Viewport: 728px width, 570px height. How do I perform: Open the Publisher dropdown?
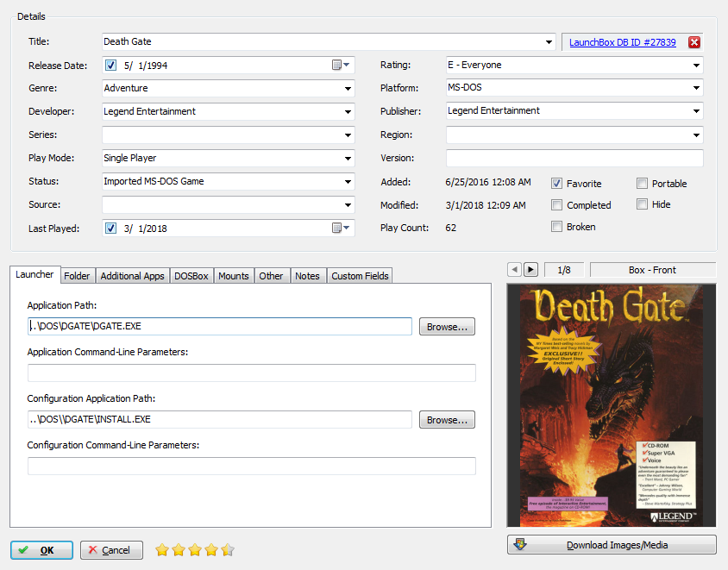[x=696, y=111]
